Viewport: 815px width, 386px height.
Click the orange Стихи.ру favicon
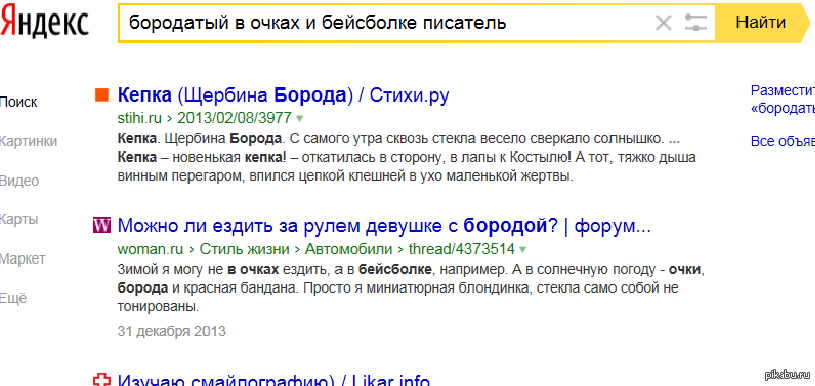(x=102, y=96)
